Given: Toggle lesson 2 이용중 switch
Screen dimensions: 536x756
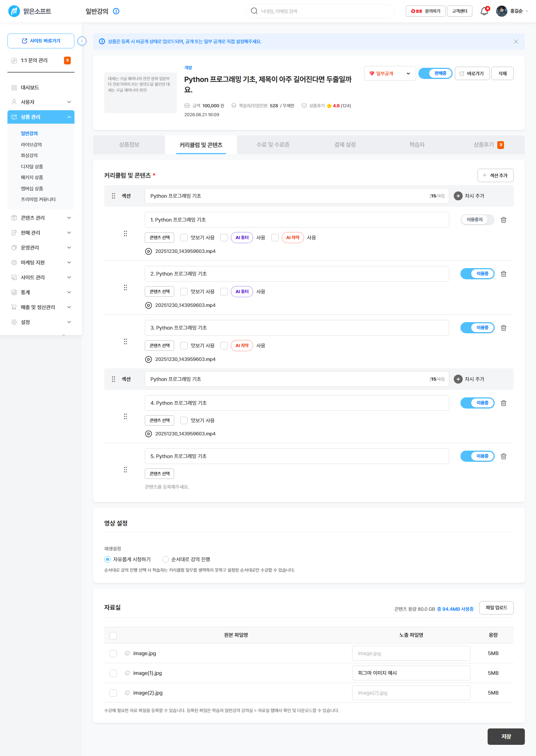Looking at the screenshot, I should click(x=478, y=274).
